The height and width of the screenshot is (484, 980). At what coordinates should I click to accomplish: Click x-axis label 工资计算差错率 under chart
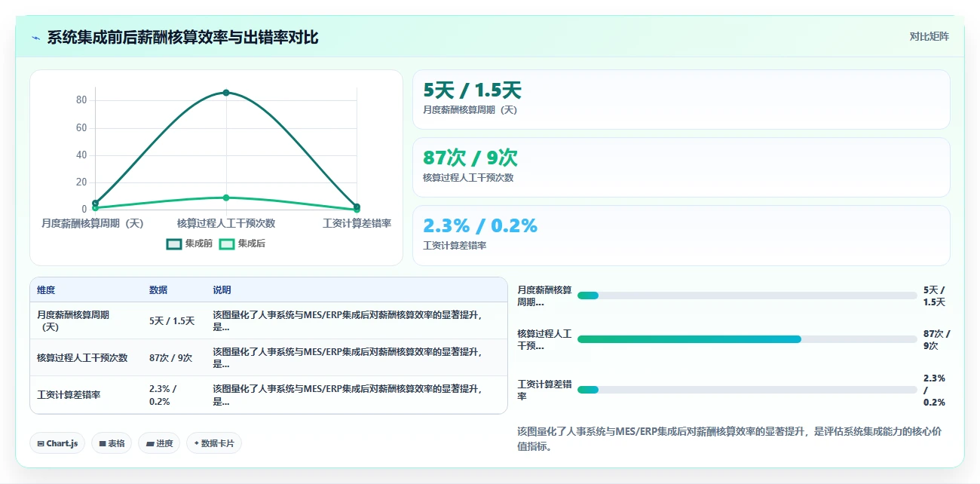357,223
